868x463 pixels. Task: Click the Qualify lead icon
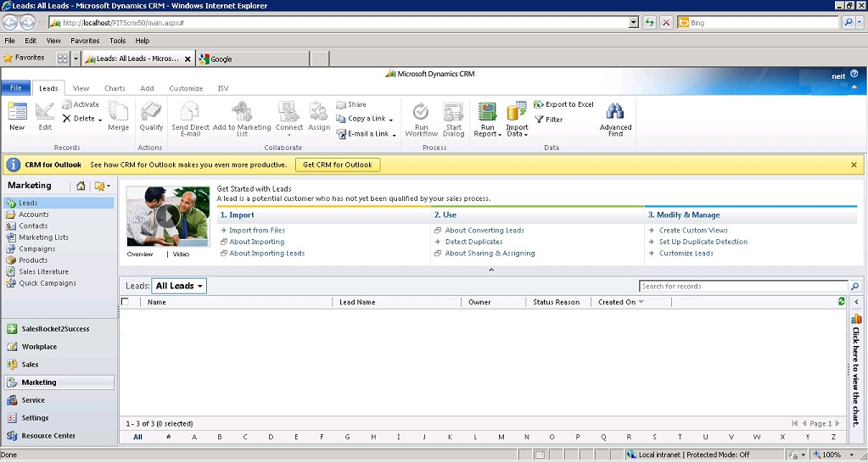(x=151, y=116)
